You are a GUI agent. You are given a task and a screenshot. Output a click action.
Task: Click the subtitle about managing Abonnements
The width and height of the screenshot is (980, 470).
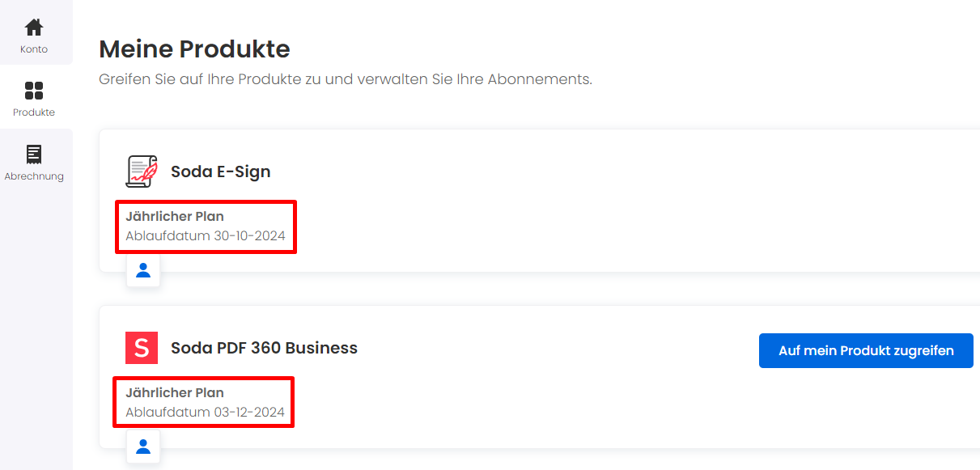pos(346,80)
